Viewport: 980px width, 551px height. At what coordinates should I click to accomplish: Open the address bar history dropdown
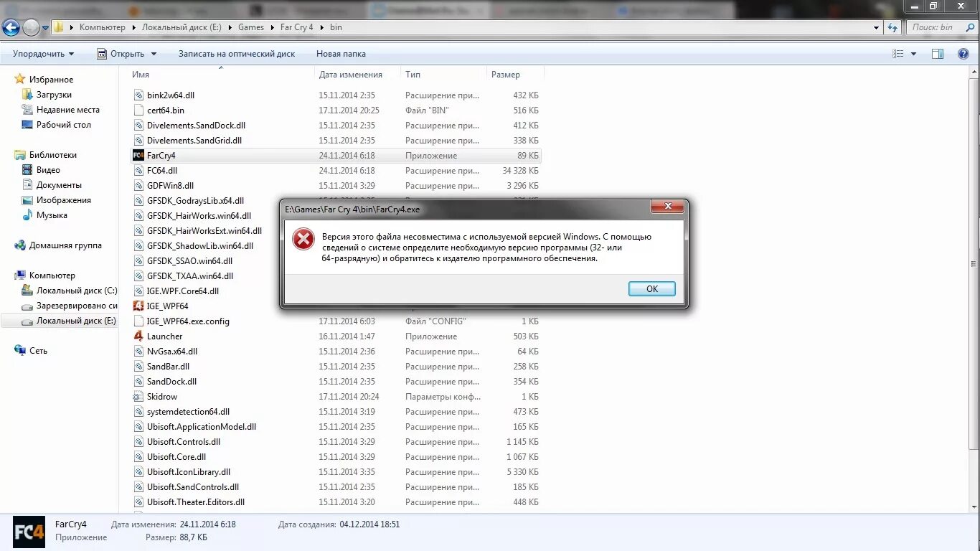876,27
